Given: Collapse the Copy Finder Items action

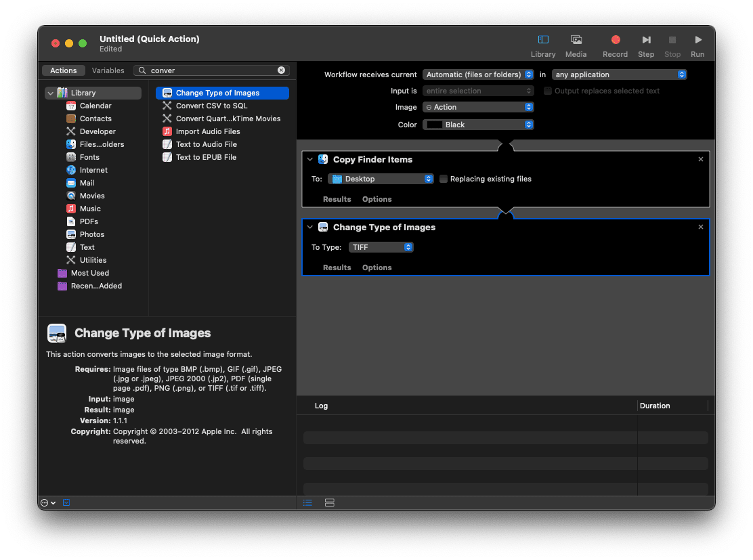Looking at the screenshot, I should [310, 159].
